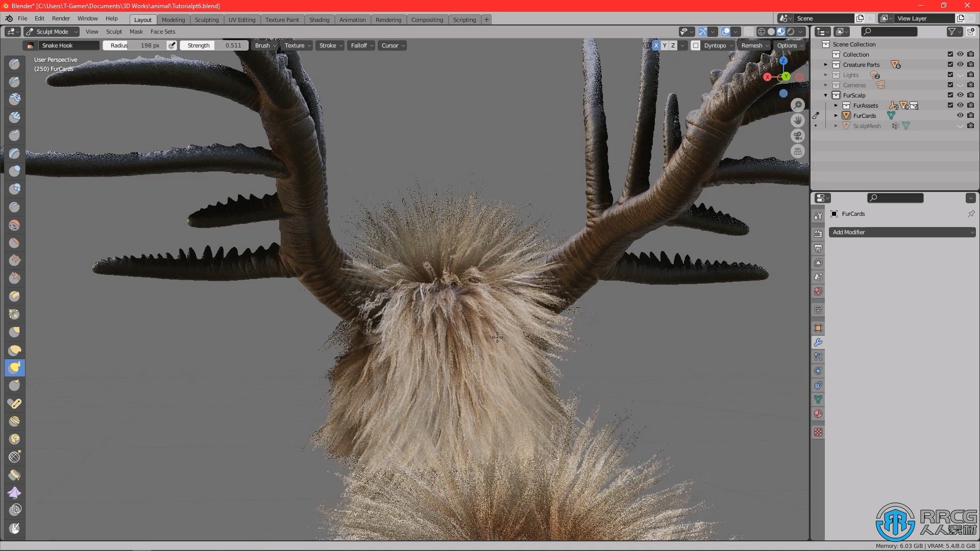Open the Physics properties tab
Image resolution: width=980 pixels, height=551 pixels.
[x=818, y=371]
